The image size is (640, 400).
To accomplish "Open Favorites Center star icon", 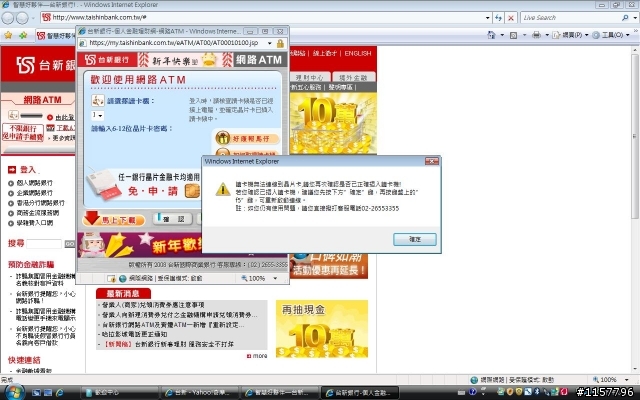I will coord(8,36).
